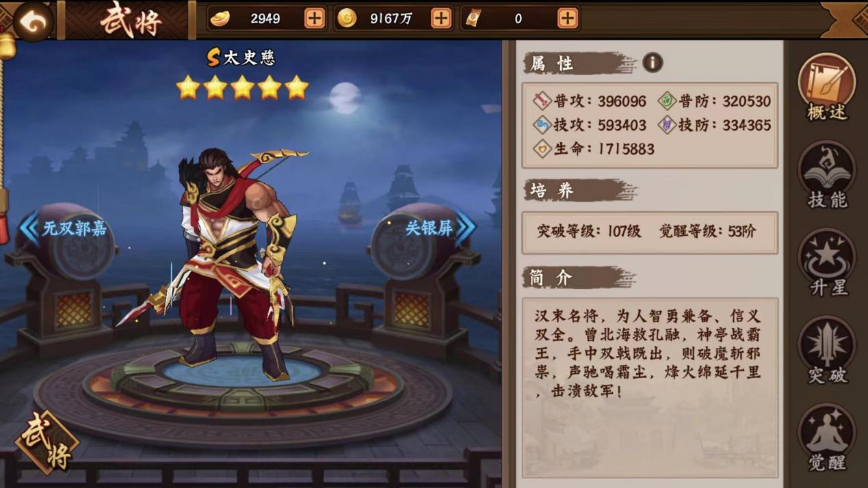Tap the 武将 emblem at bottom left
Image resolution: width=868 pixels, height=488 pixels.
pos(47,443)
